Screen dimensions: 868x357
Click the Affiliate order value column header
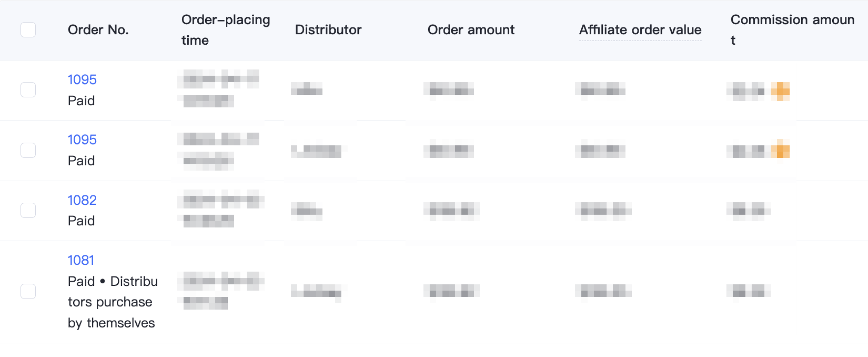coord(640,30)
